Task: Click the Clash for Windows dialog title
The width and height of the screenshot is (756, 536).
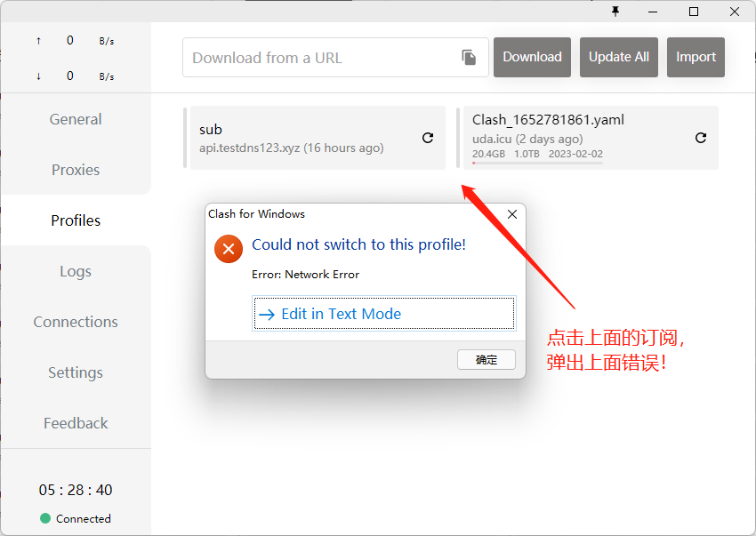Action: pos(256,214)
